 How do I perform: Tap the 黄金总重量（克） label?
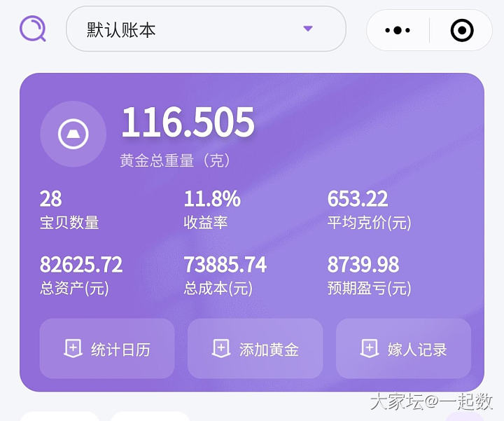pos(175,160)
